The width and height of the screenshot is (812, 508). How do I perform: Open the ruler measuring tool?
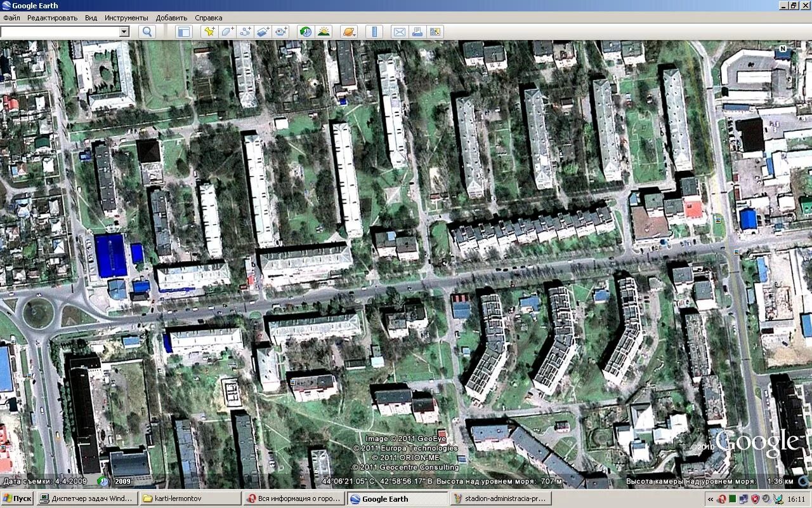click(x=374, y=31)
